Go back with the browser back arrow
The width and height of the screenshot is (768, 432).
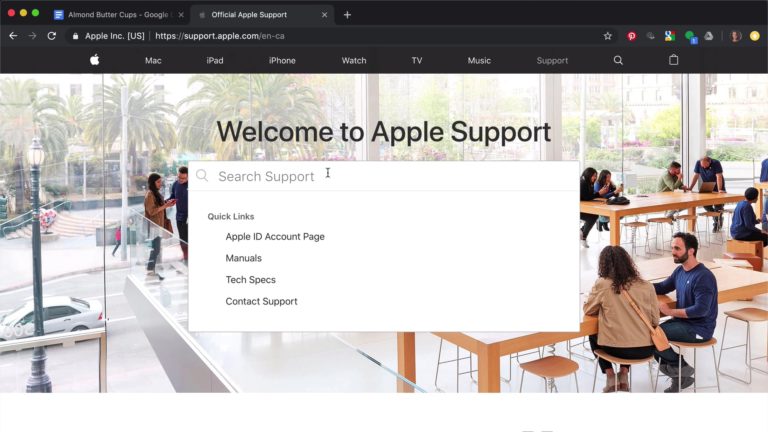point(13,36)
